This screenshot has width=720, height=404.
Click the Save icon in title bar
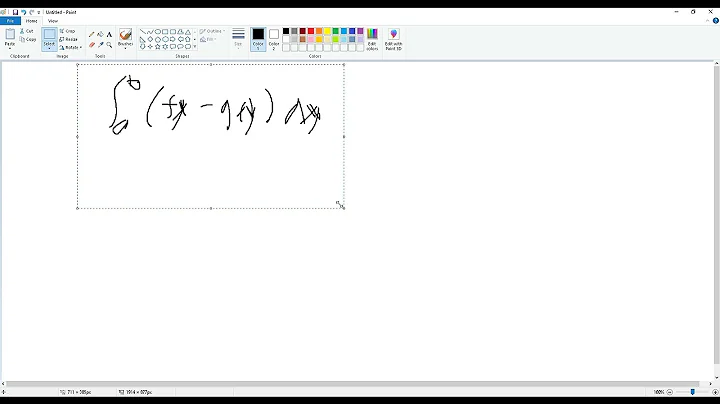(x=15, y=12)
